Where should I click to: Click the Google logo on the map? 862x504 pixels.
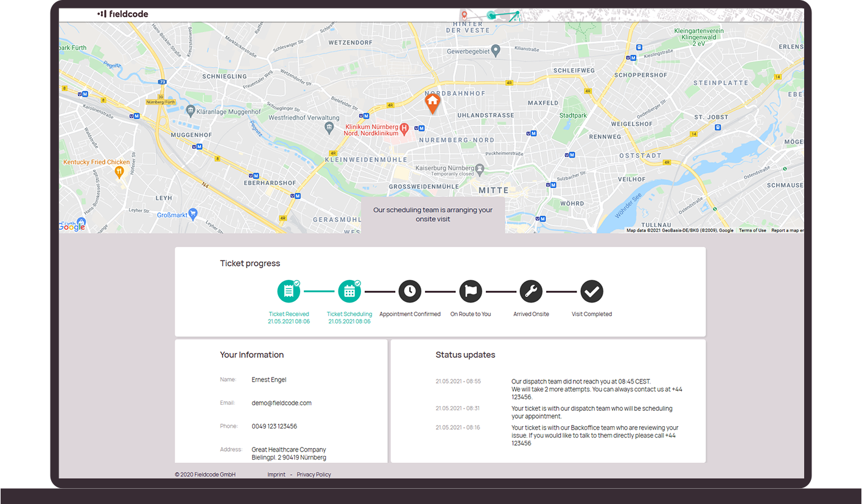click(x=72, y=227)
